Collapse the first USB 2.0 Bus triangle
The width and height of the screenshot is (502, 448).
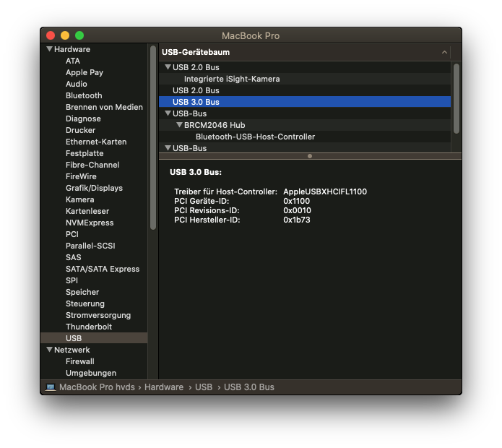168,67
